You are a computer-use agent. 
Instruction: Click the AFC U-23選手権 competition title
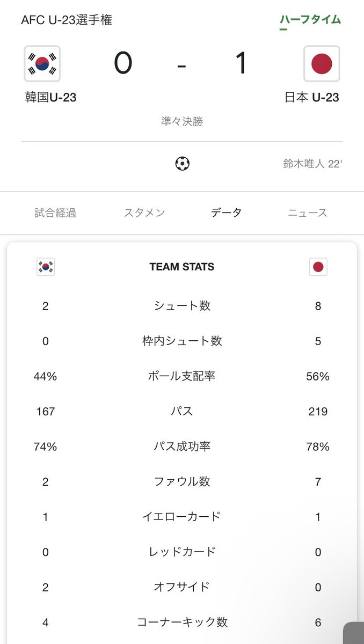point(67,20)
